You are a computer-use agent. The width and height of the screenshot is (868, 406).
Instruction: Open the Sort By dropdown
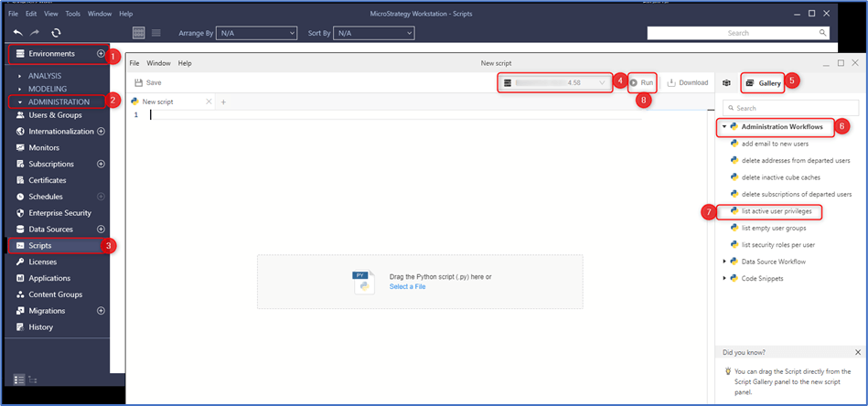tap(374, 33)
